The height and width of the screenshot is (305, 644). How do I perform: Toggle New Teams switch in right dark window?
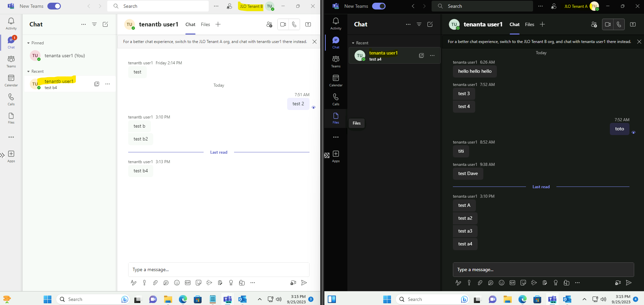[x=378, y=6]
